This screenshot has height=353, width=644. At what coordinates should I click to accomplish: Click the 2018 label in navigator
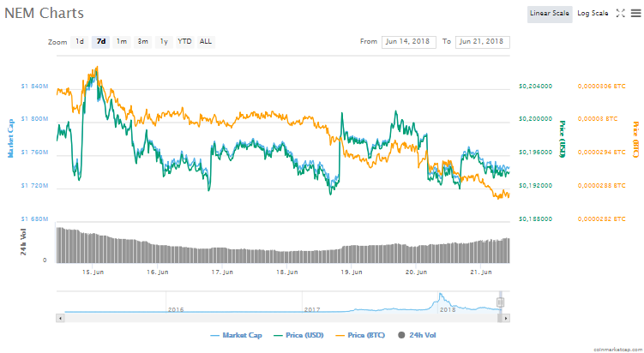[x=448, y=309]
